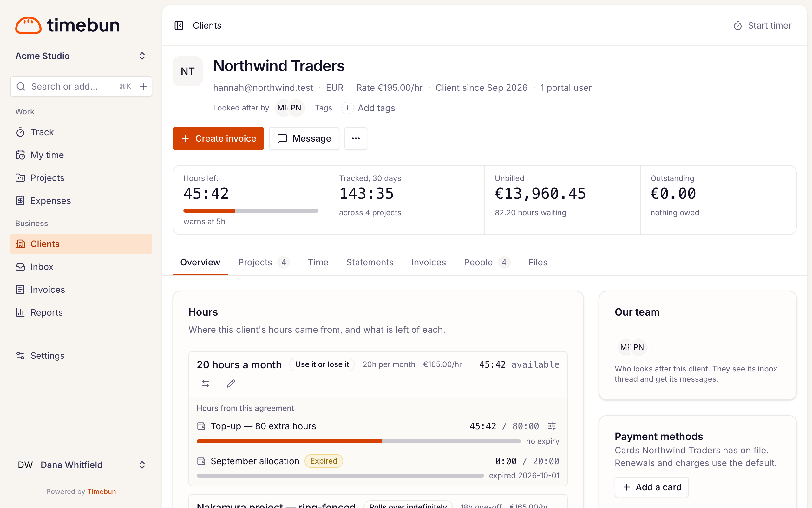
Task: Collapse the sidebar panel icon
Action: coord(179,25)
